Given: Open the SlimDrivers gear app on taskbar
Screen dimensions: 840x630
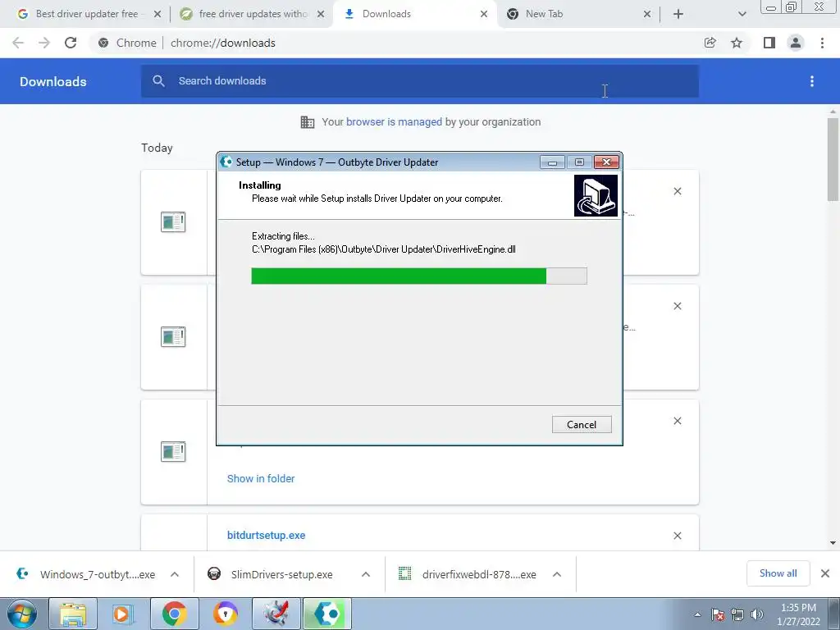Looking at the screenshot, I should [x=276, y=614].
